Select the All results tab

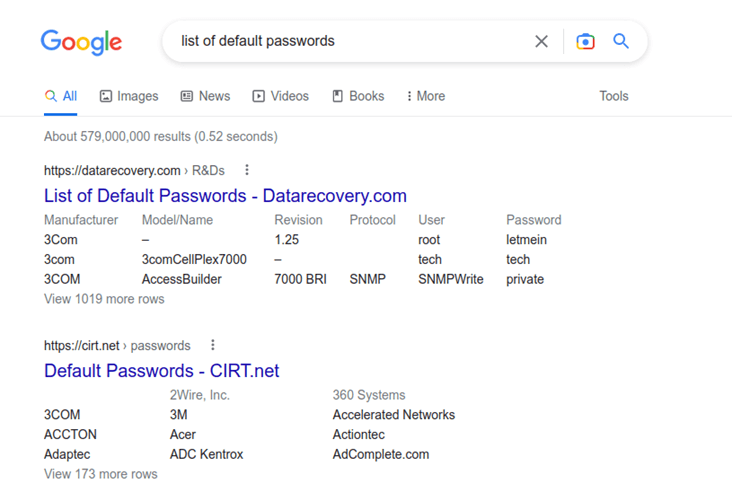point(61,96)
